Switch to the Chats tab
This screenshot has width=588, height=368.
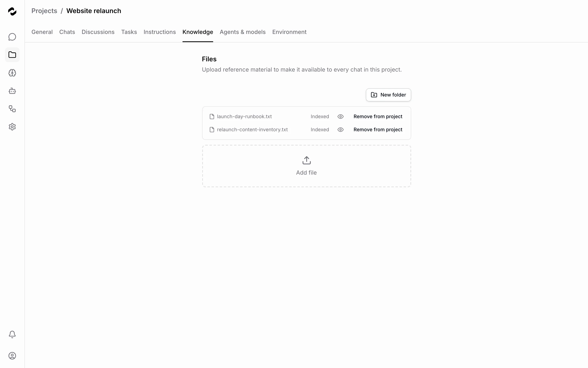67,32
